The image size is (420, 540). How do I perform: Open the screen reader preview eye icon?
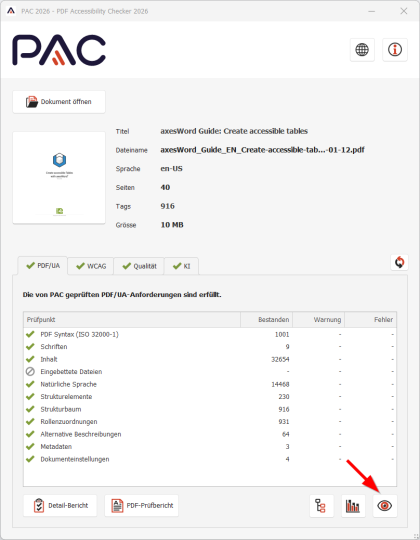pos(385,506)
